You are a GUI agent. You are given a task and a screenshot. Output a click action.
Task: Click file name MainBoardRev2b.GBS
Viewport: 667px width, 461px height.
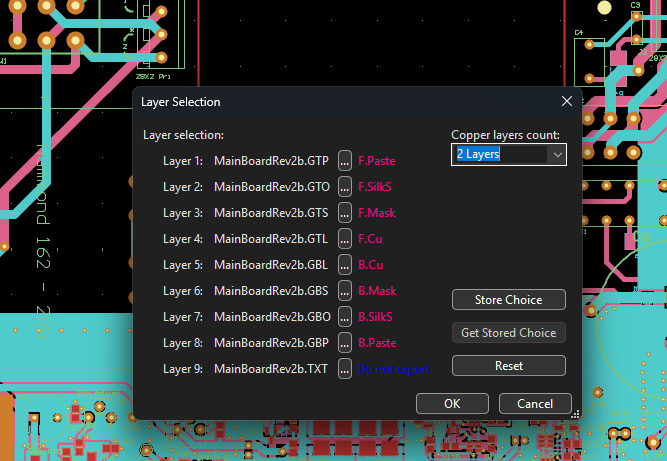(x=271, y=291)
